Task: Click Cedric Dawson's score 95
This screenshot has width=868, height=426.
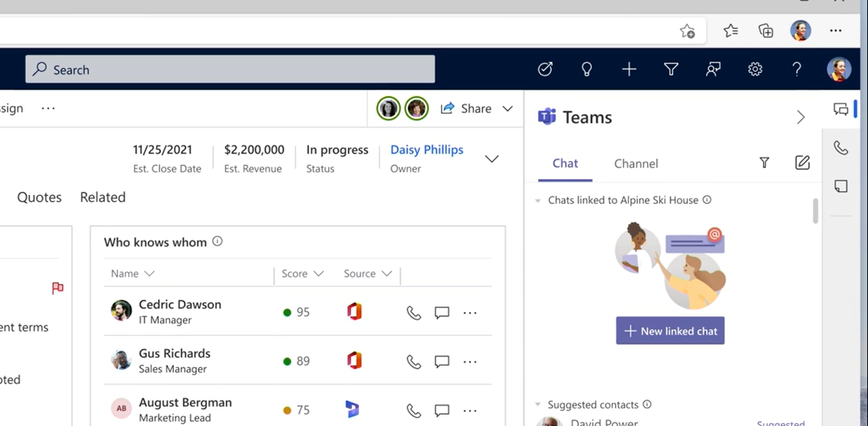Action: tap(302, 313)
